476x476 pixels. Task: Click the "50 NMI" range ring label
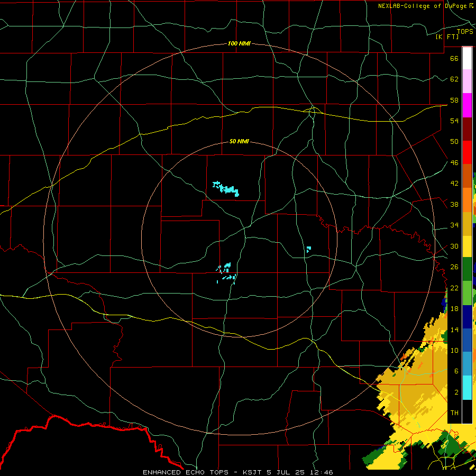click(x=239, y=141)
